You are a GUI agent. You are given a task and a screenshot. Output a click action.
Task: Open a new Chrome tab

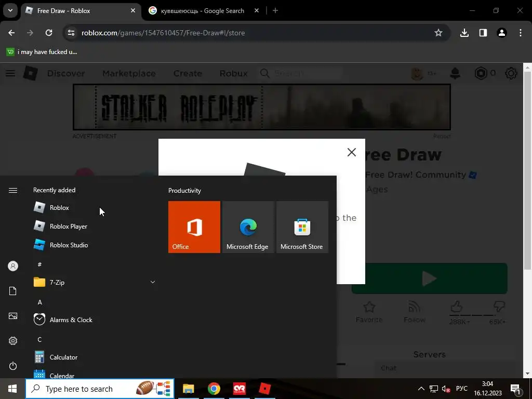pyautogui.click(x=275, y=11)
